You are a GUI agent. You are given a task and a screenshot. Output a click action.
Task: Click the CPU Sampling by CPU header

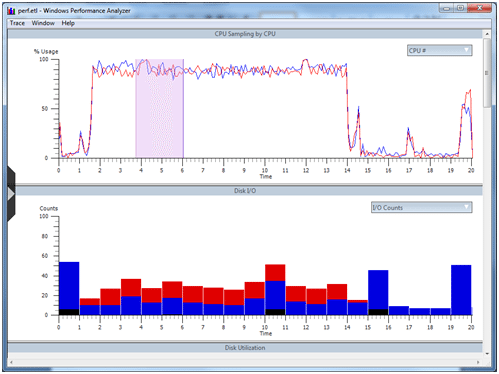pos(245,34)
